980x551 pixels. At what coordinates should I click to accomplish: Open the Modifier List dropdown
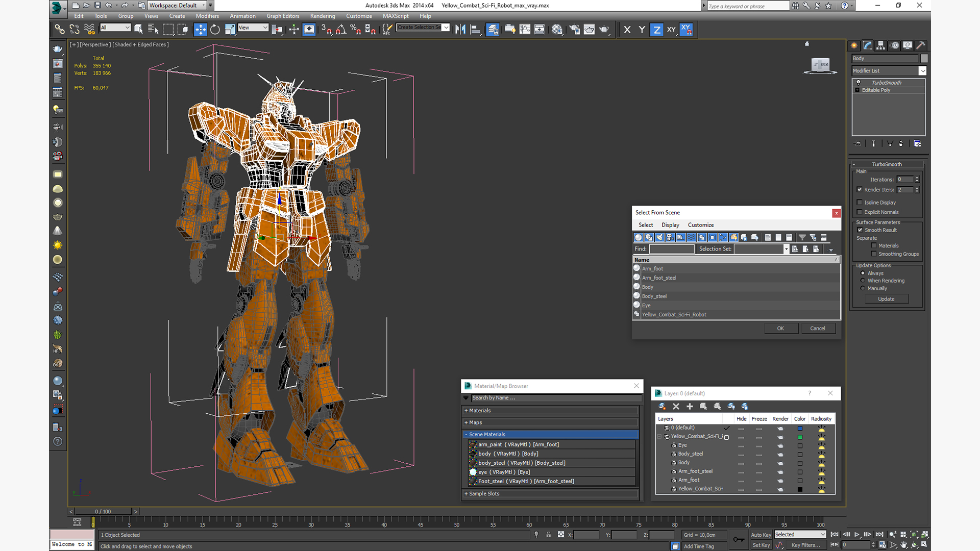889,71
